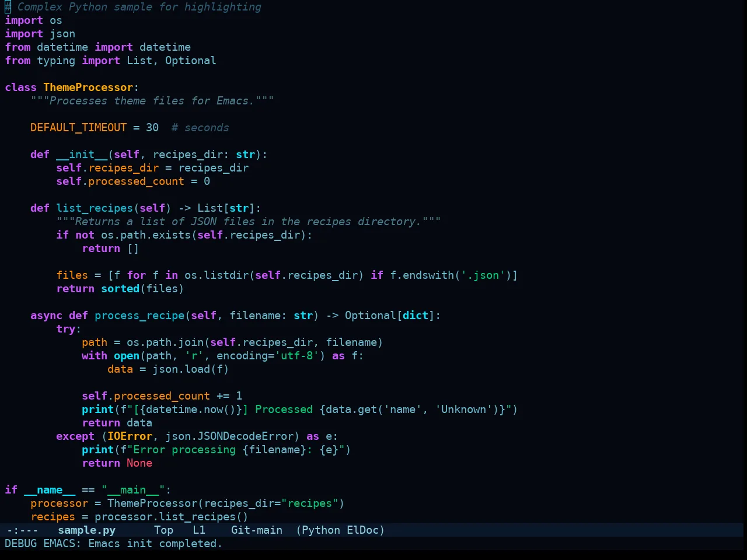747x560 pixels.
Task: Click the Python major mode indicator
Action: 321,530
